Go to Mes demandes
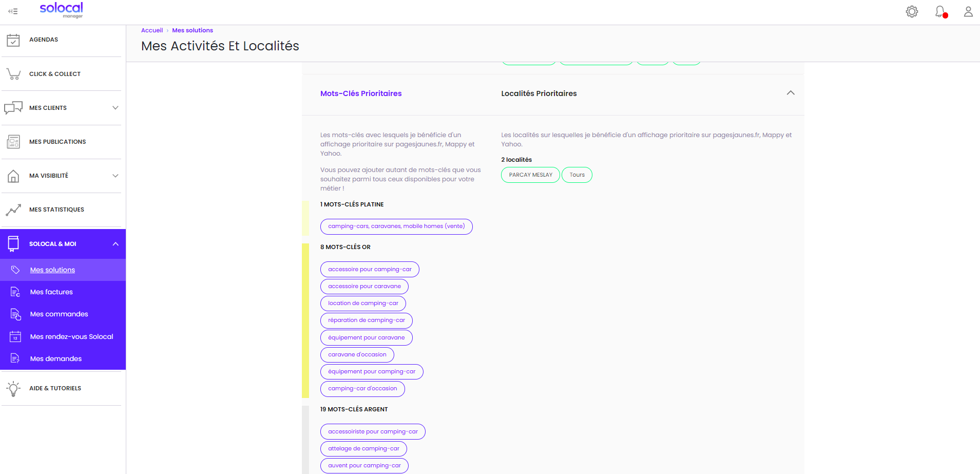Viewport: 980px width, 474px height. pos(55,358)
